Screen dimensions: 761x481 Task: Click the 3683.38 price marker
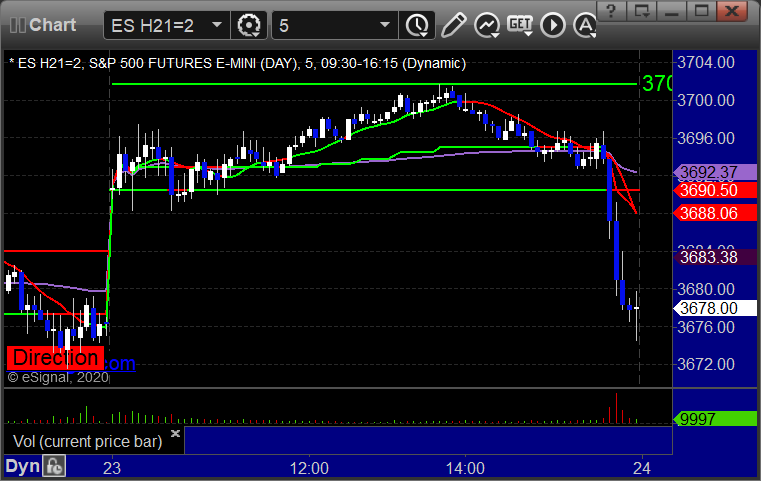(x=715, y=257)
